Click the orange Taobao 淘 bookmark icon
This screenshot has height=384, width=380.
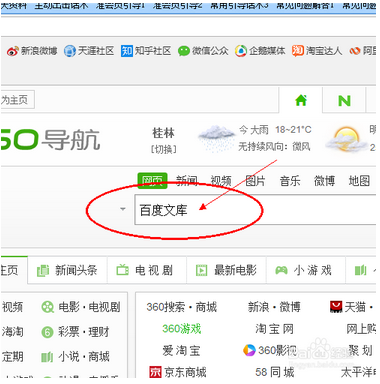(x=298, y=51)
